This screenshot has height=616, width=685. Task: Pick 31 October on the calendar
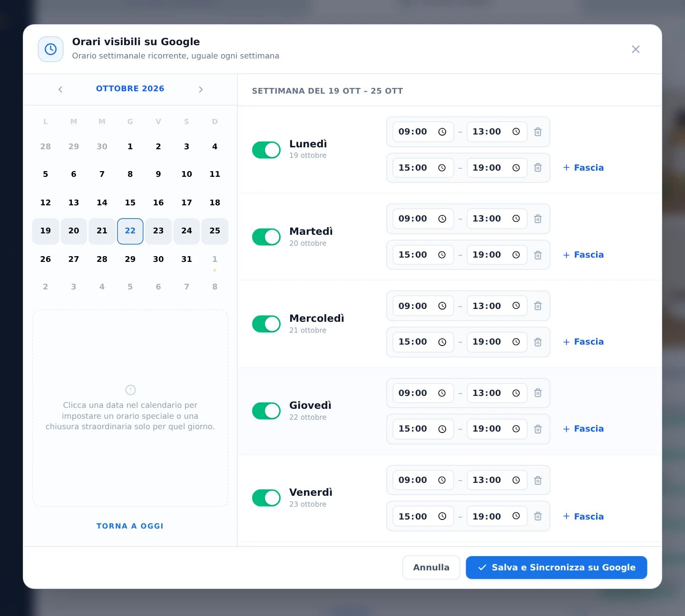pos(186,259)
